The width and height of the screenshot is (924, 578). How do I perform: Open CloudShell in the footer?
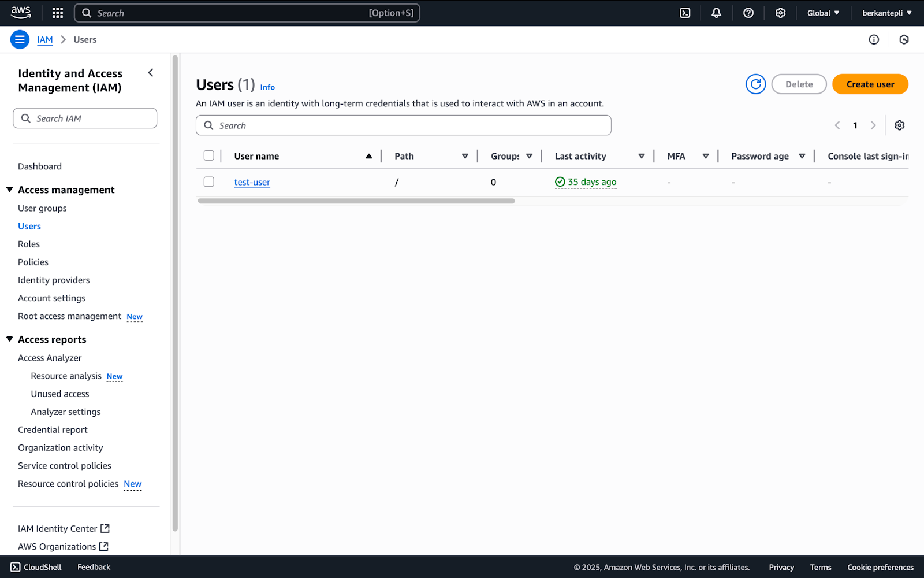36,567
